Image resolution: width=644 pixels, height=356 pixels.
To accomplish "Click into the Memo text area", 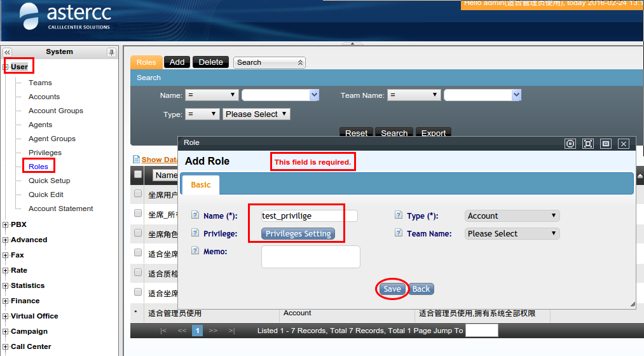I will pyautogui.click(x=310, y=257).
